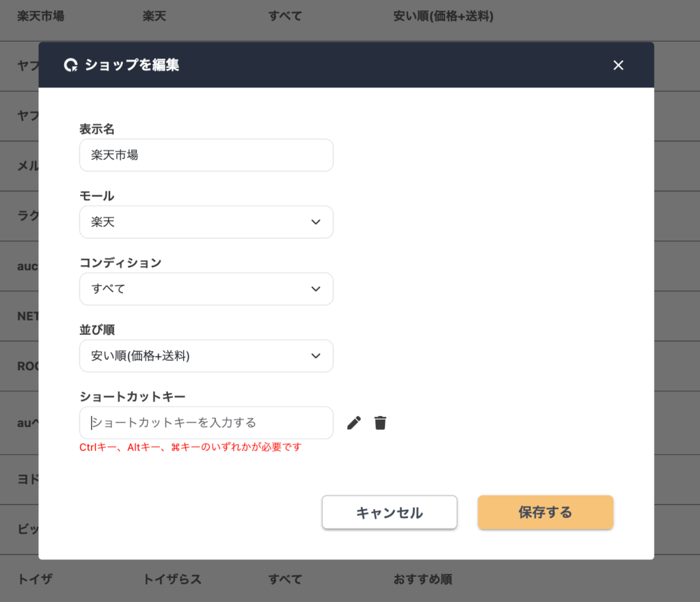Click the 保存する button

tap(546, 512)
